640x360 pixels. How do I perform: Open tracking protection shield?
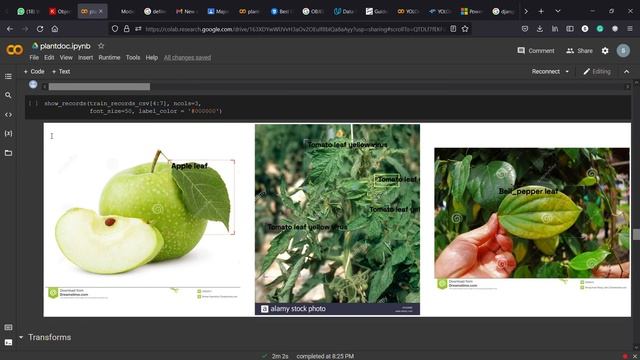(115, 29)
